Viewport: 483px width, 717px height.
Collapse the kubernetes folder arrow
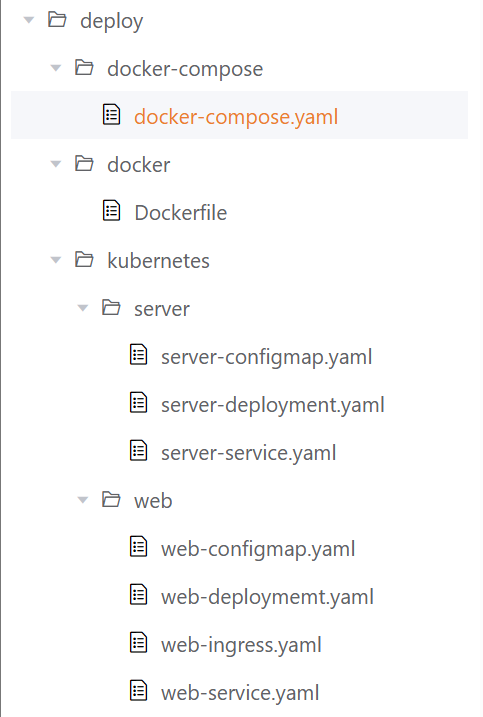[56, 260]
